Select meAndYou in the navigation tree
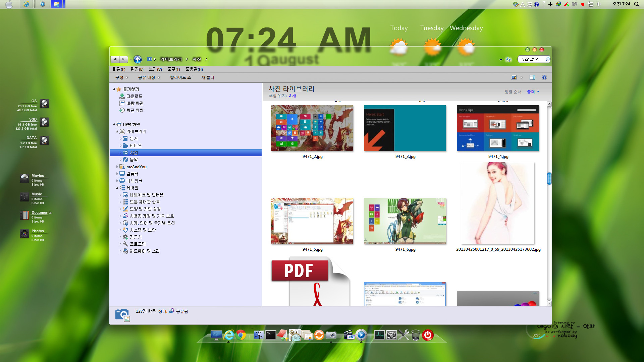 pos(136,167)
